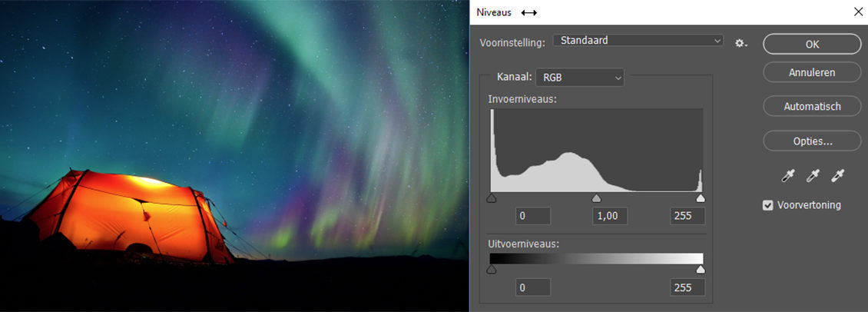
Task: Click the input shadow slider handle
Action: point(491,198)
